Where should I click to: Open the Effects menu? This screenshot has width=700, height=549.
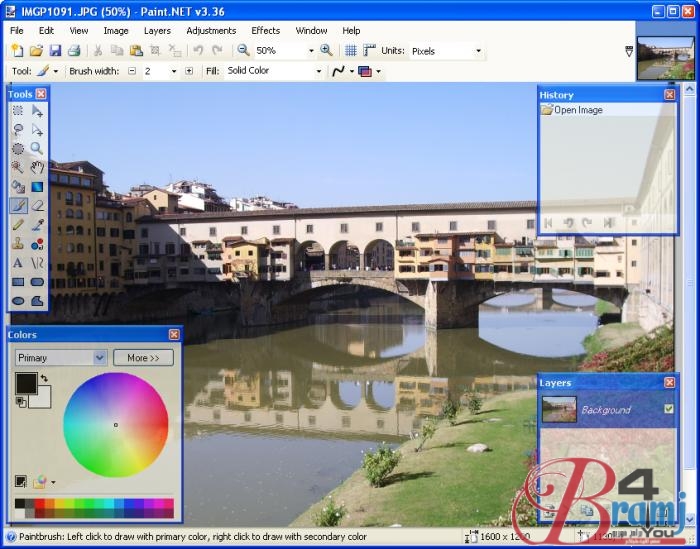pos(266,30)
